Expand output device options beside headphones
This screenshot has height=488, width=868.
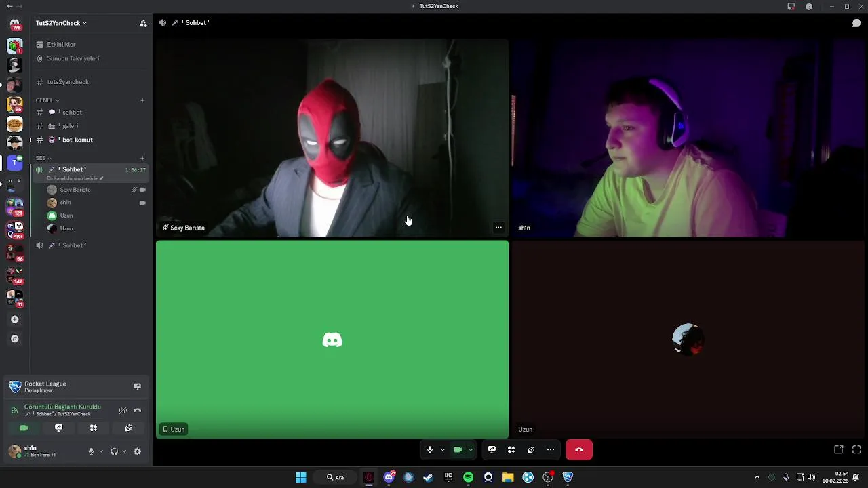point(124,451)
